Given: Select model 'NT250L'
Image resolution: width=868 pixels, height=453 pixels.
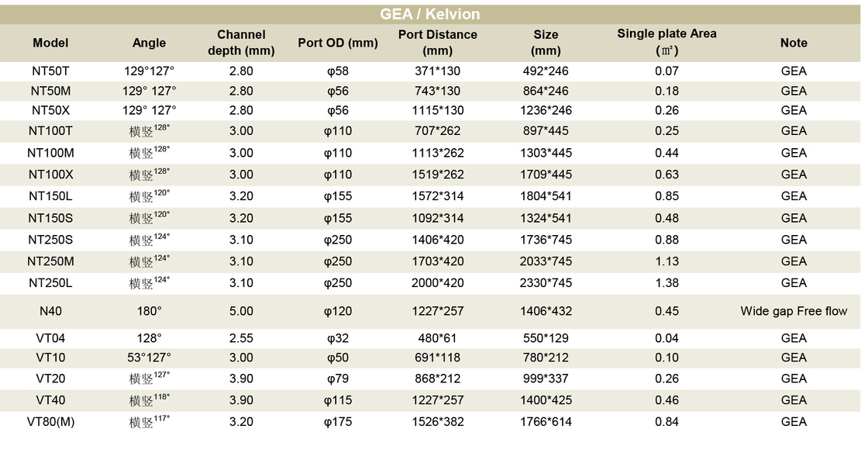Looking at the screenshot, I should (x=50, y=283).
